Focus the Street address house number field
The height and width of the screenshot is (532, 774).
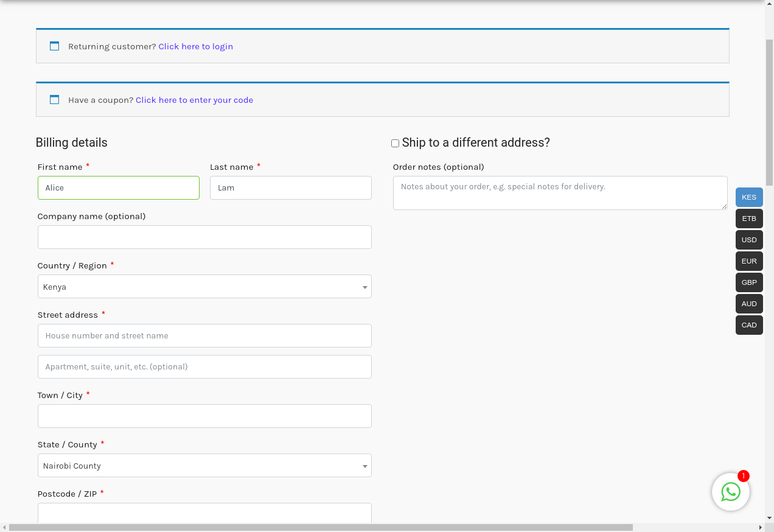(x=204, y=335)
